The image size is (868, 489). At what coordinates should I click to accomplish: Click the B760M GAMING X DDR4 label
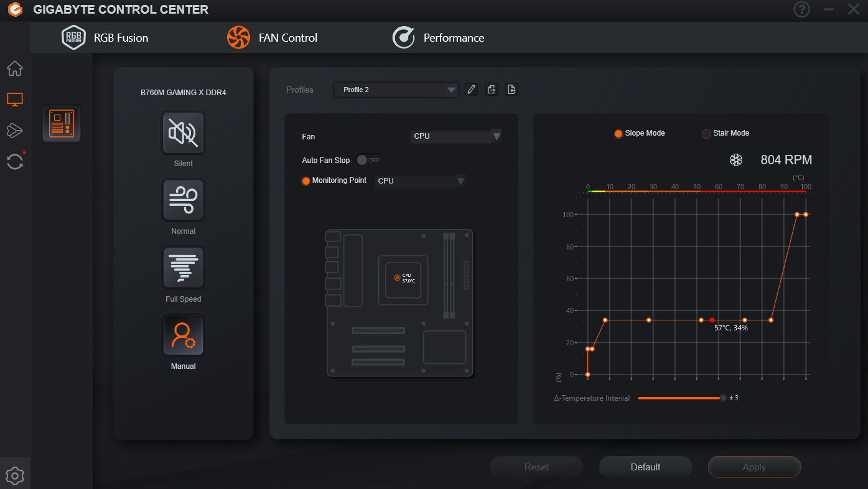[x=184, y=93]
